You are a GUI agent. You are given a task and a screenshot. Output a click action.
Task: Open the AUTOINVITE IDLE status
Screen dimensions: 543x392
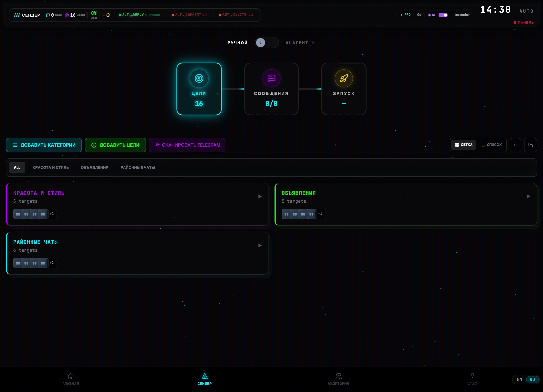tap(236, 15)
